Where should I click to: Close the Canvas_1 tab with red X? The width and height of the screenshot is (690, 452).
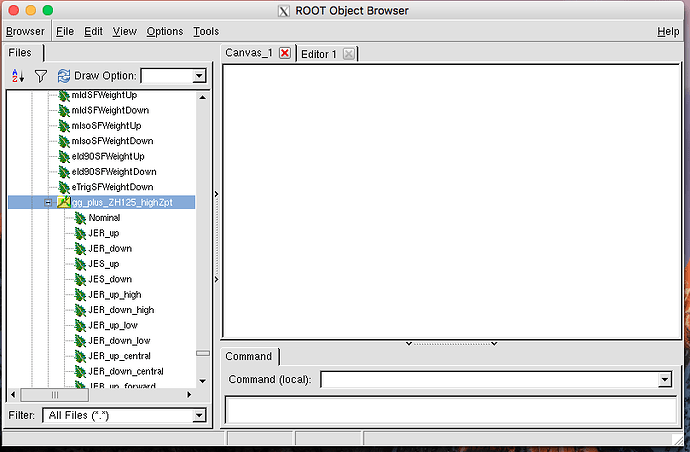(285, 53)
